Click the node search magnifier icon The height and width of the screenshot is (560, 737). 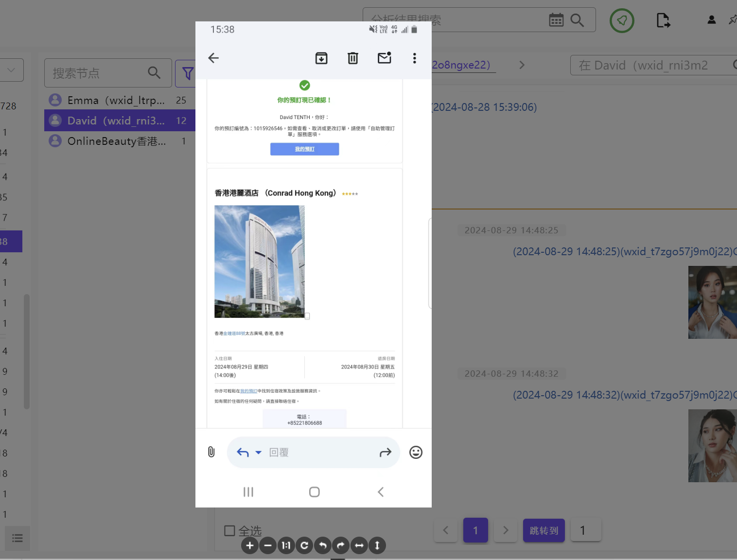click(154, 73)
